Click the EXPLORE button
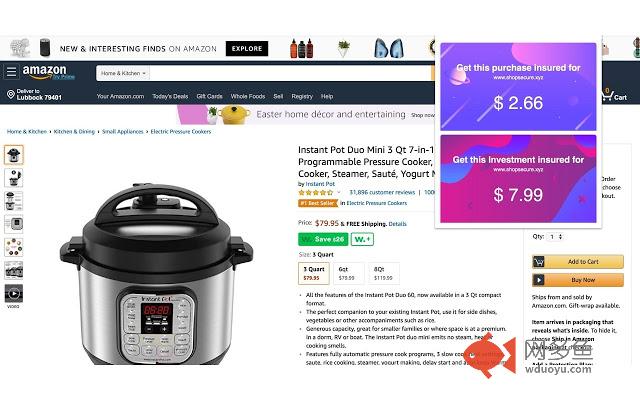The width and height of the screenshot is (640, 400). point(247,49)
